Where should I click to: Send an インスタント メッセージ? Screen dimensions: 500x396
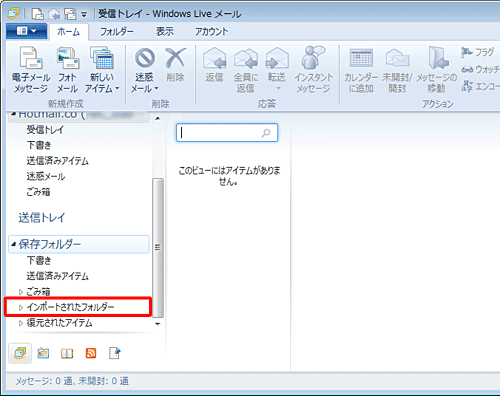click(313, 70)
